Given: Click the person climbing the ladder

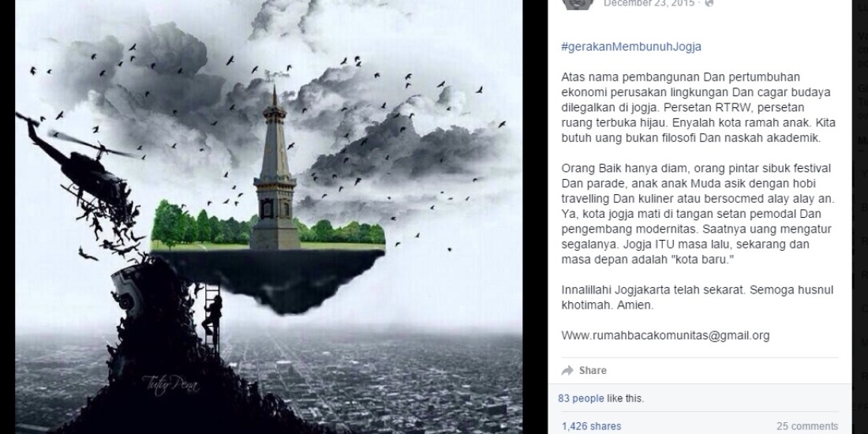Looking at the screenshot, I should coord(213,316).
